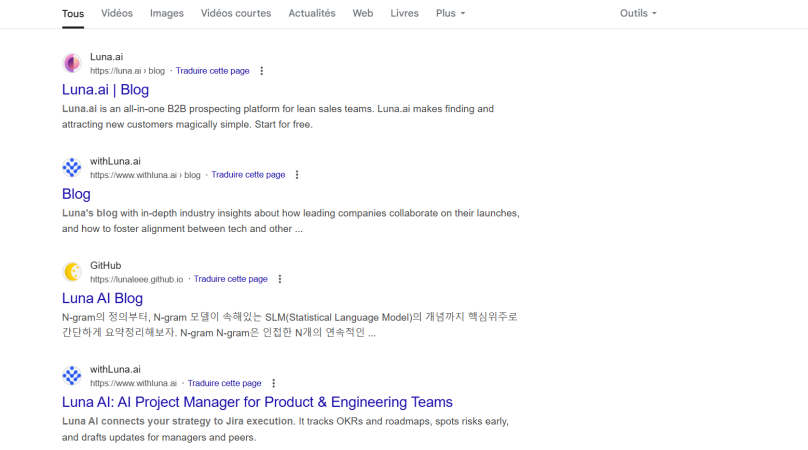
Task: Open the Luna AI Blog result
Action: pyautogui.click(x=103, y=298)
